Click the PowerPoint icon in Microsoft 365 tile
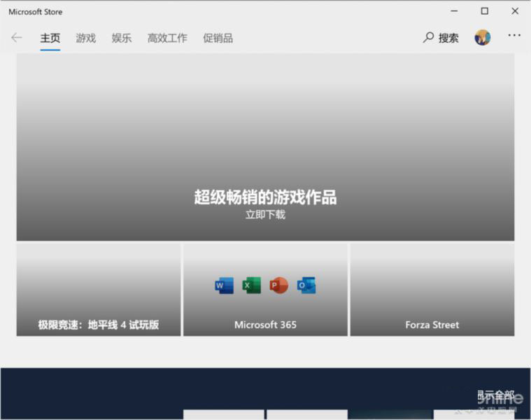This screenshot has height=420, width=531. [278, 285]
